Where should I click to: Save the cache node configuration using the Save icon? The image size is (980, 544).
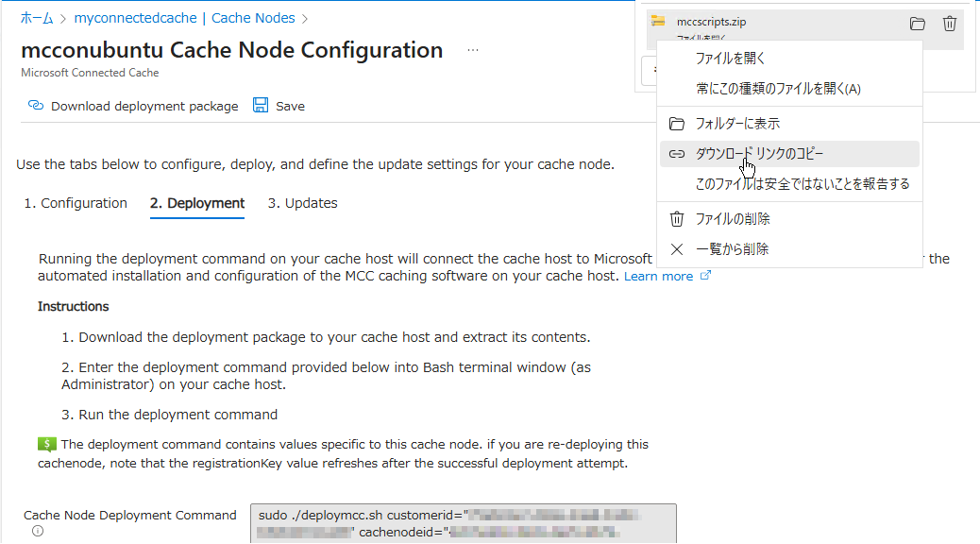click(260, 106)
